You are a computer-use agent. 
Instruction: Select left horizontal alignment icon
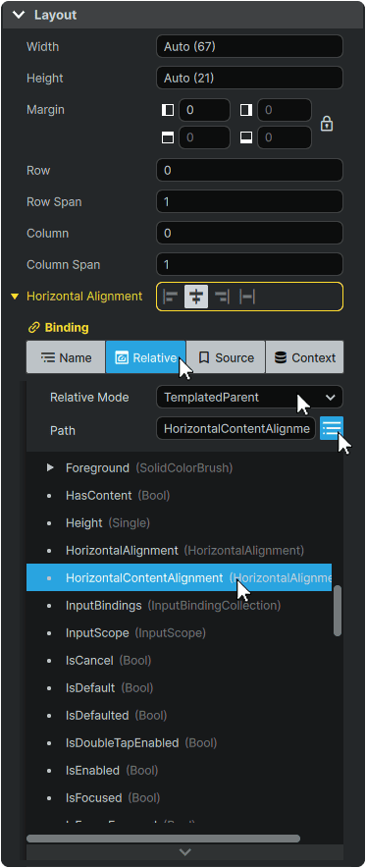pos(171,298)
